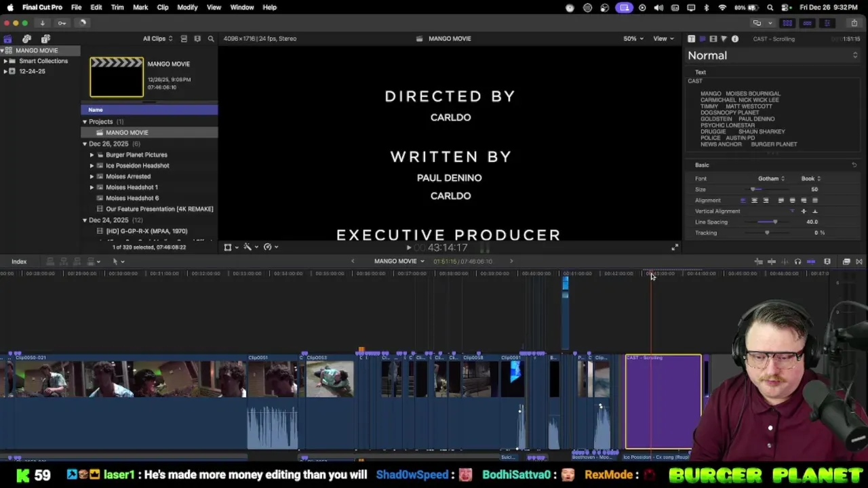The width and height of the screenshot is (868, 488).
Task: Select MANGO MOVIE project thumbnail
Action: pyautogui.click(x=117, y=77)
